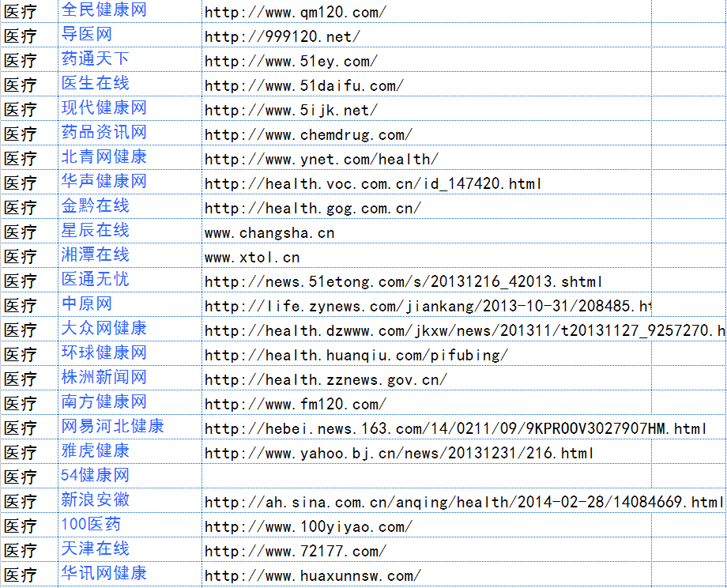Select the 医疗 cell in the 导医网 row
727x588 pixels.
(x=29, y=36)
